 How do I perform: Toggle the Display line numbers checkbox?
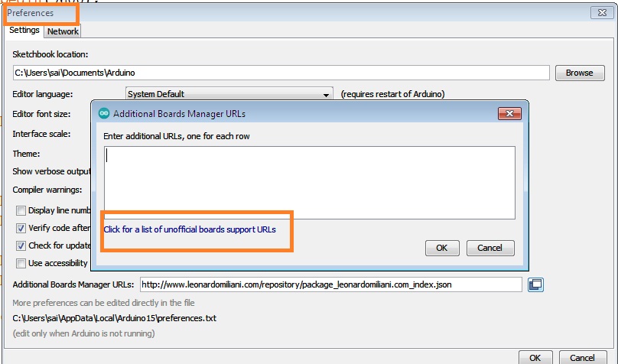click(21, 210)
